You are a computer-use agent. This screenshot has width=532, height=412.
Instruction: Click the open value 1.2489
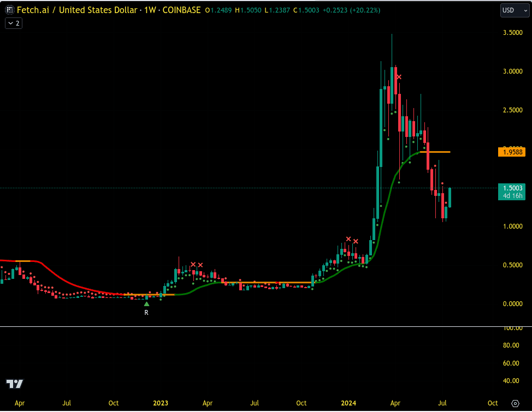click(221, 10)
